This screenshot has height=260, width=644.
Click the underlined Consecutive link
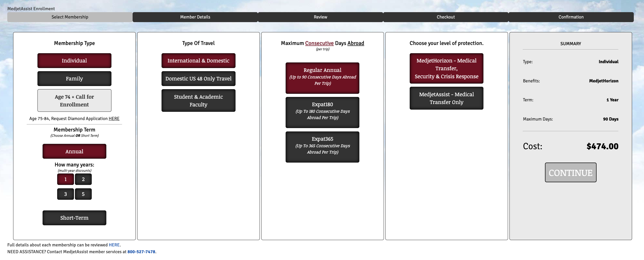319,43
